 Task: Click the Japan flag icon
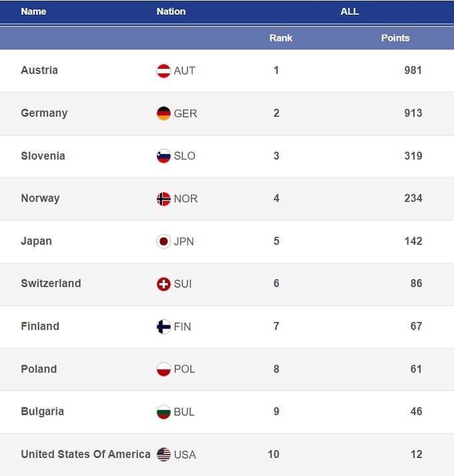click(x=164, y=242)
